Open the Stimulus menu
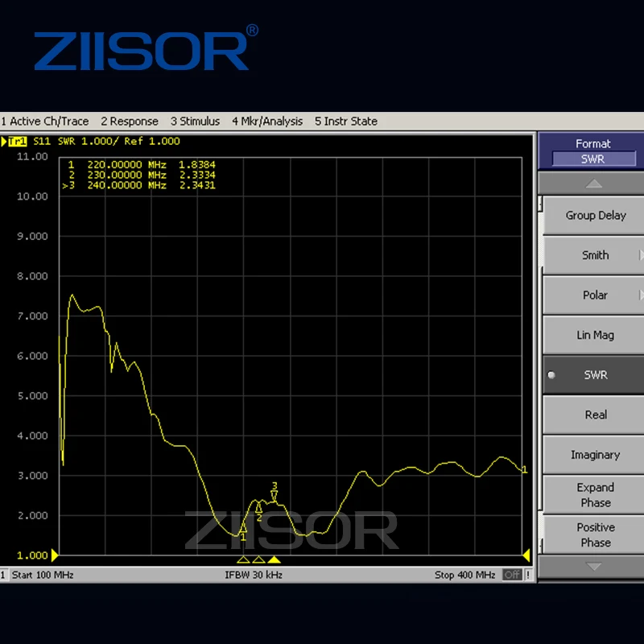This screenshot has height=644, width=644. tap(195, 122)
